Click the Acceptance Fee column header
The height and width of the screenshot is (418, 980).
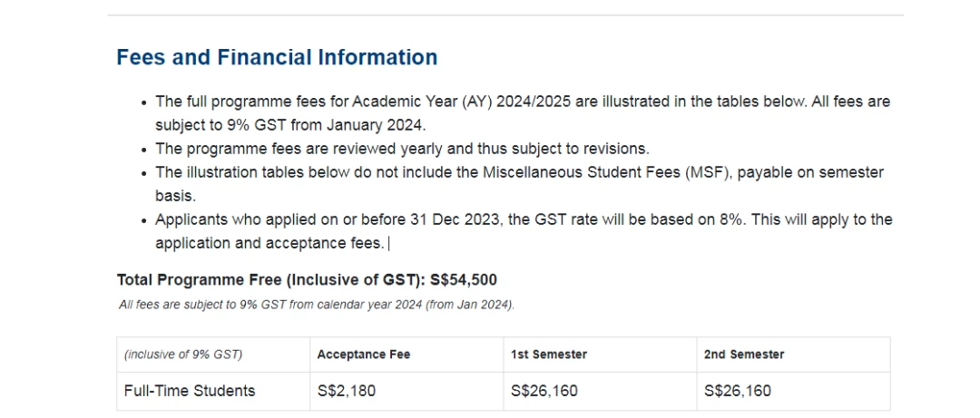(364, 355)
